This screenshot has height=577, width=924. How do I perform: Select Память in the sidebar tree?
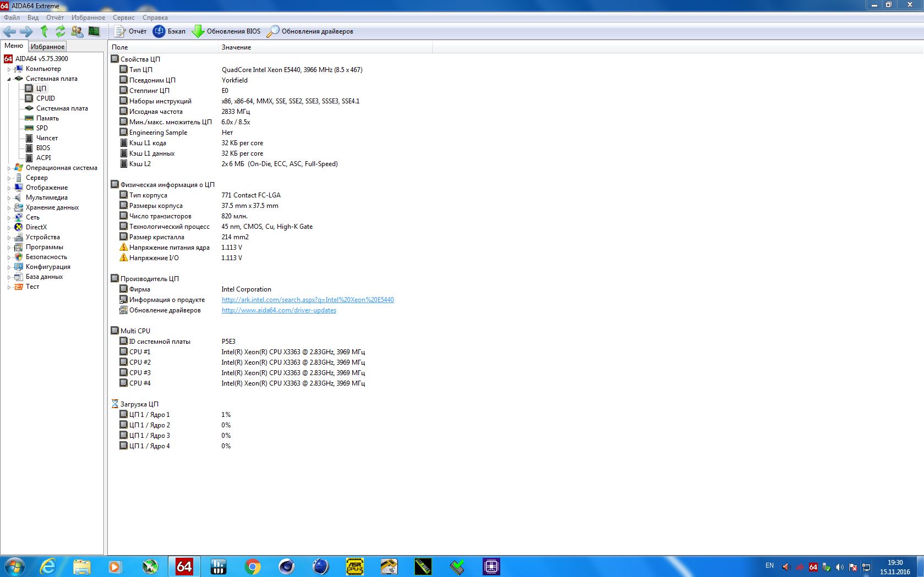click(x=47, y=118)
